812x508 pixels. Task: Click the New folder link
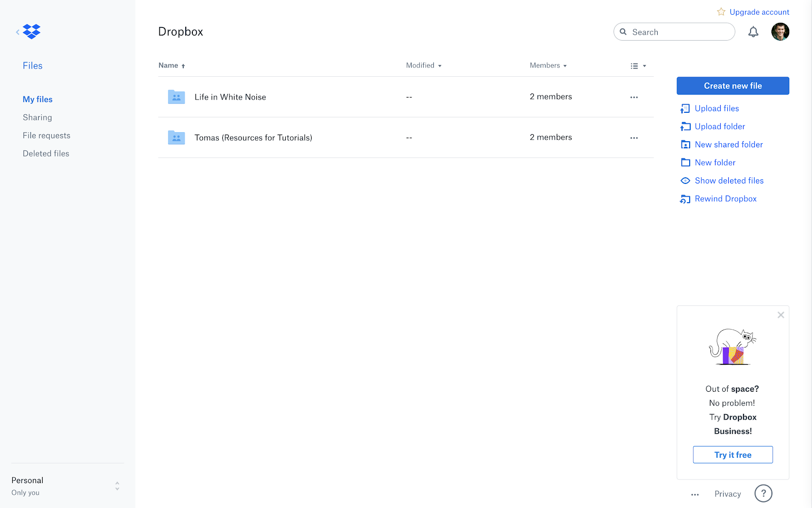click(x=715, y=163)
